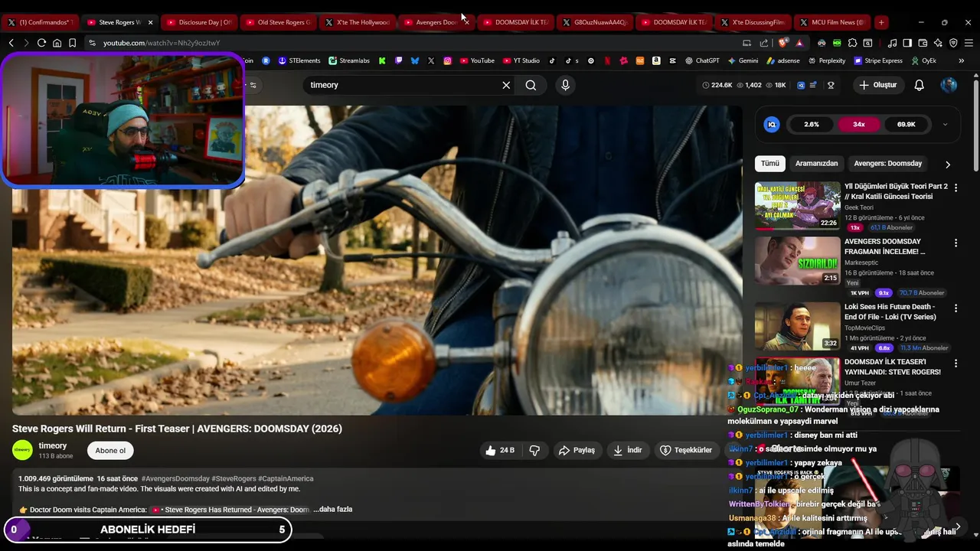Open the Brave Wallet icon
980x551 pixels.
(x=923, y=43)
